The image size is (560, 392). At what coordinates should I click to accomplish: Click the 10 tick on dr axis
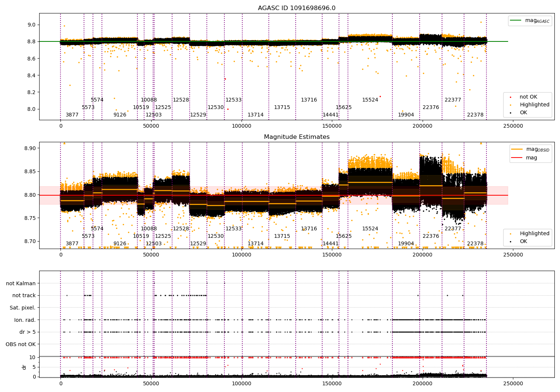(x=32, y=358)
